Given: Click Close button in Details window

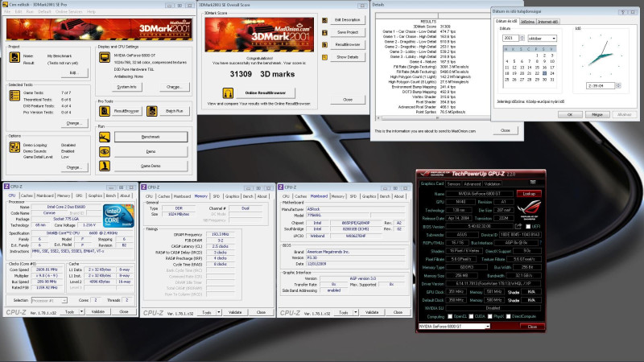Looking at the screenshot, I should coord(506,130).
